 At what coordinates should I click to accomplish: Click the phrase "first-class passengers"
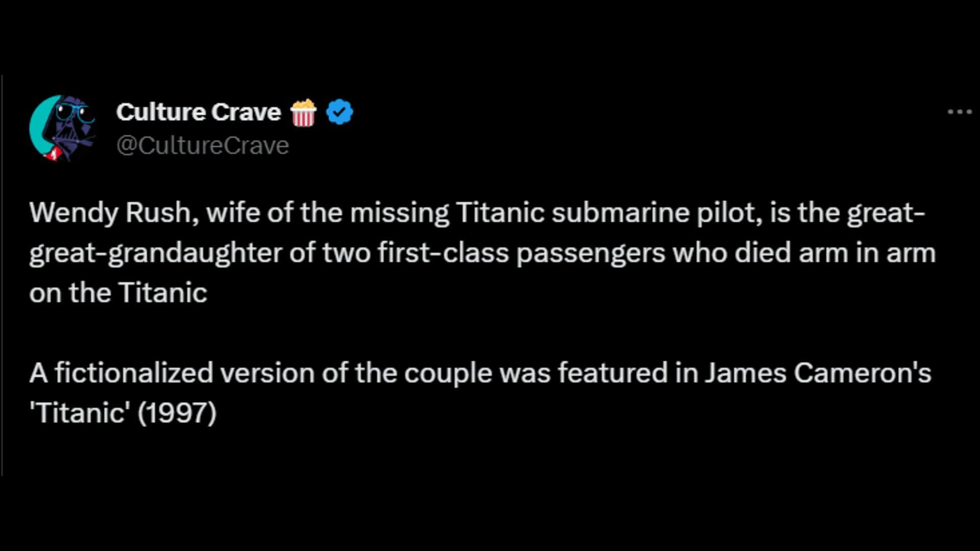pos(521,254)
